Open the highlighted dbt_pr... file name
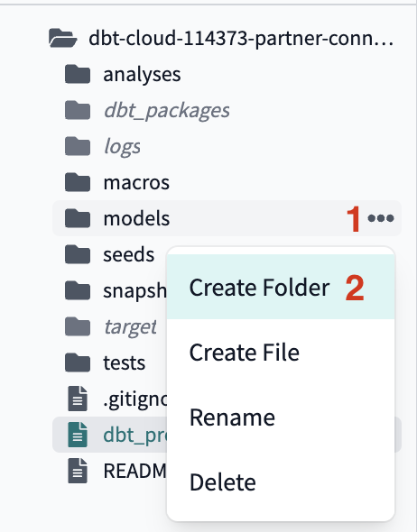The height and width of the screenshot is (532, 417). (135, 435)
